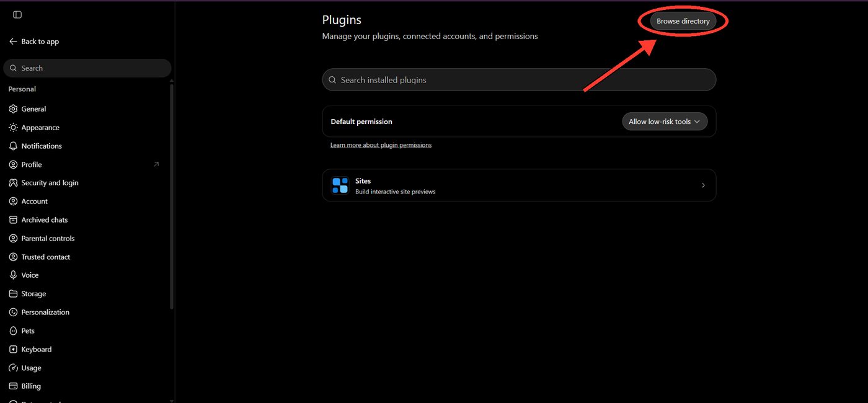Click the Security and login icon
Viewport: 868px width, 403px height.
pyautogui.click(x=13, y=183)
